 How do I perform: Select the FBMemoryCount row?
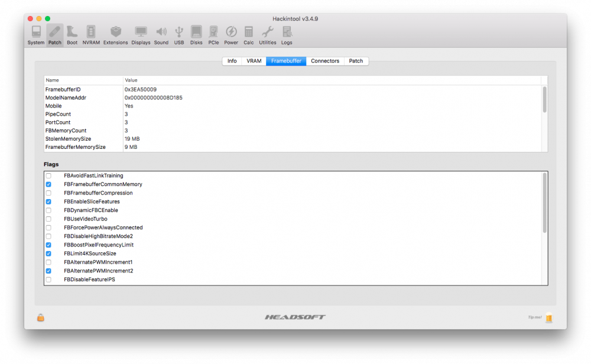coord(293,131)
